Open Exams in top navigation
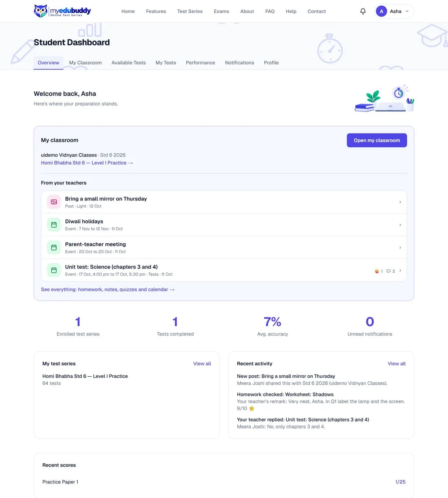Image resolution: width=448 pixels, height=498 pixels. (221, 11)
